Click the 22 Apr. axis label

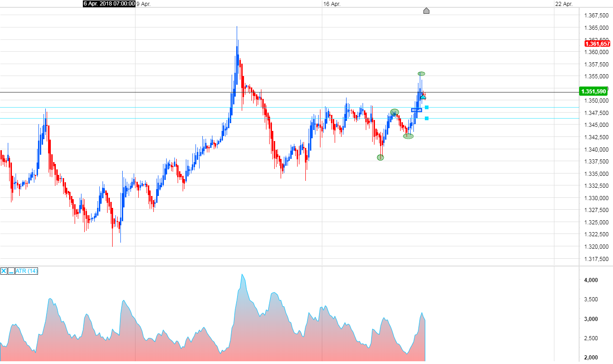(564, 3)
